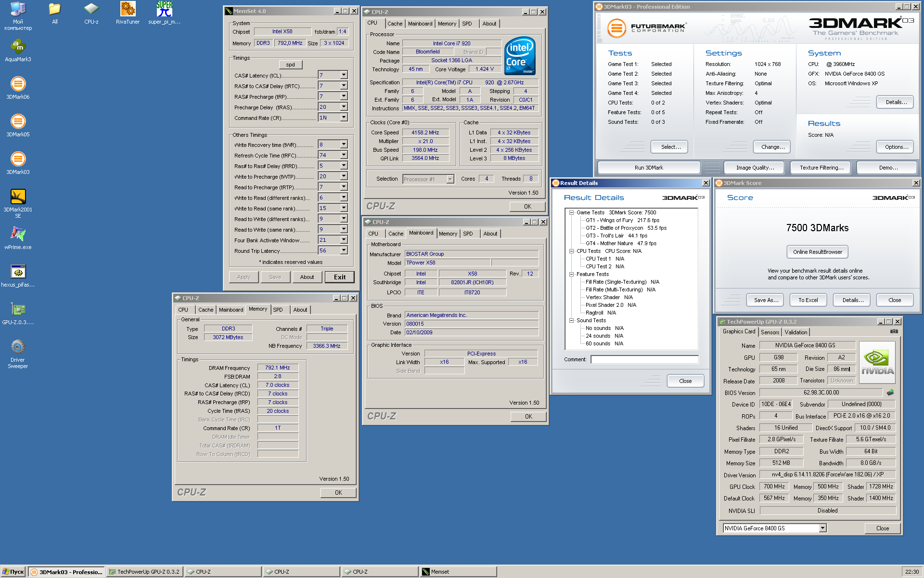Image resolution: width=924 pixels, height=578 pixels.
Task: Launch the wPrime.exe desktop icon
Action: pyautogui.click(x=18, y=238)
